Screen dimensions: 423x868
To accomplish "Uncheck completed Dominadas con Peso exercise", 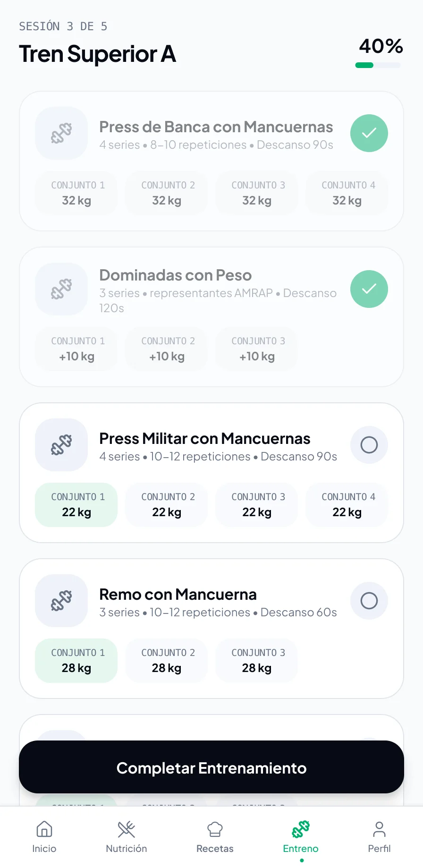I will click(369, 289).
